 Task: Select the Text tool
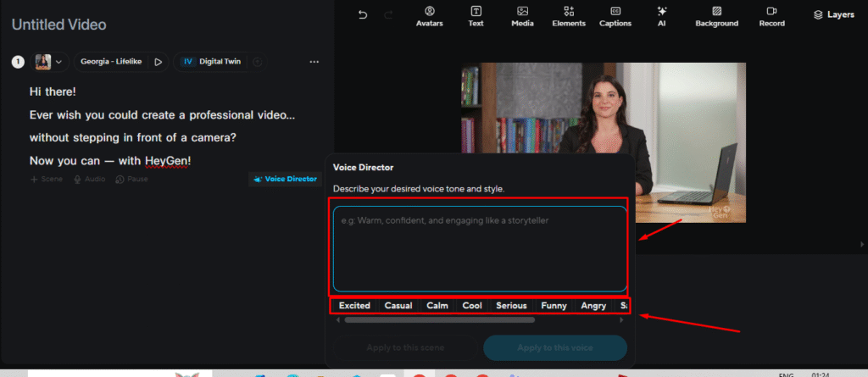coord(476,15)
